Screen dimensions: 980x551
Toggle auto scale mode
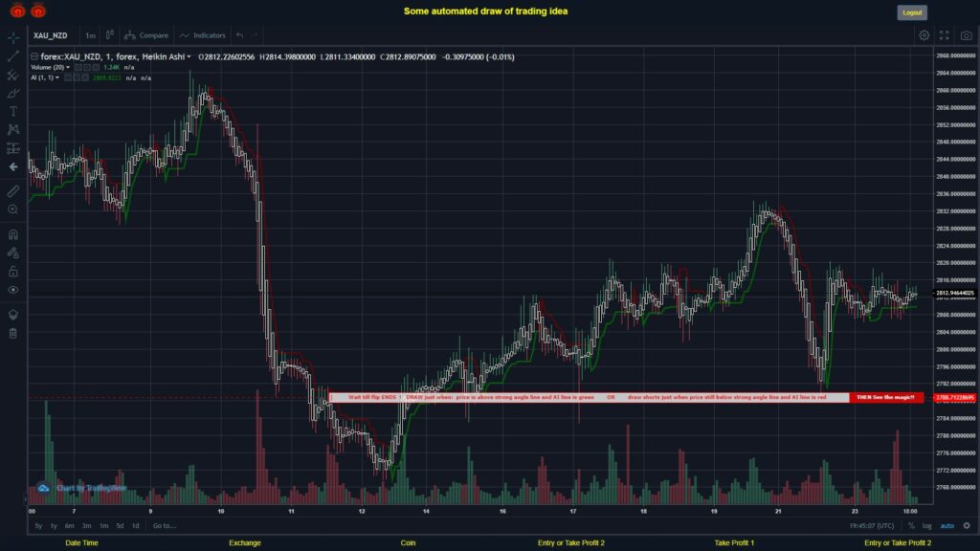(947, 526)
